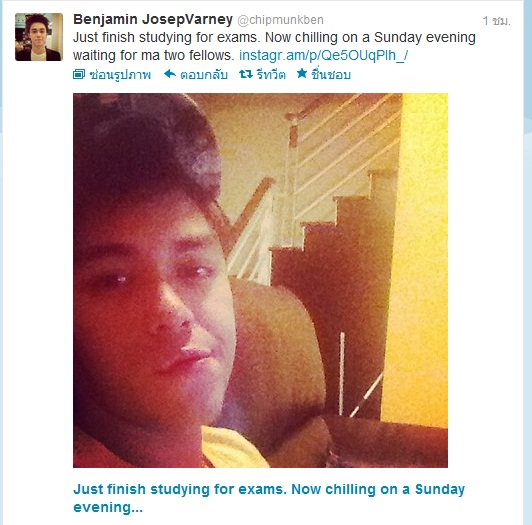Open the instagr.am/p/Qe5OUqPlh_/ link

pyautogui.click(x=323, y=55)
